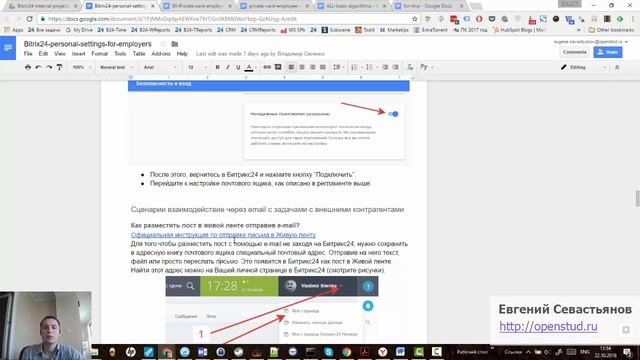Open the Other bookmarks folder

(x=611, y=30)
